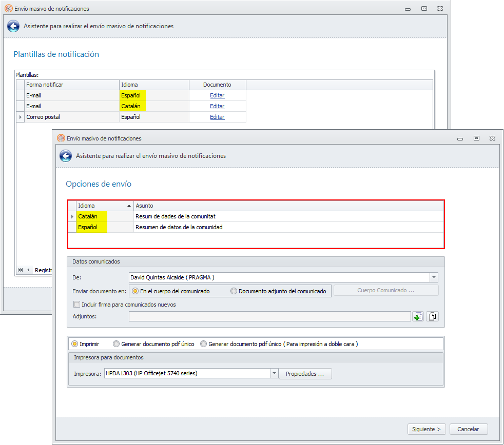The width and height of the screenshot is (504, 445).
Task: Close the front notification window
Action: [x=492, y=138]
